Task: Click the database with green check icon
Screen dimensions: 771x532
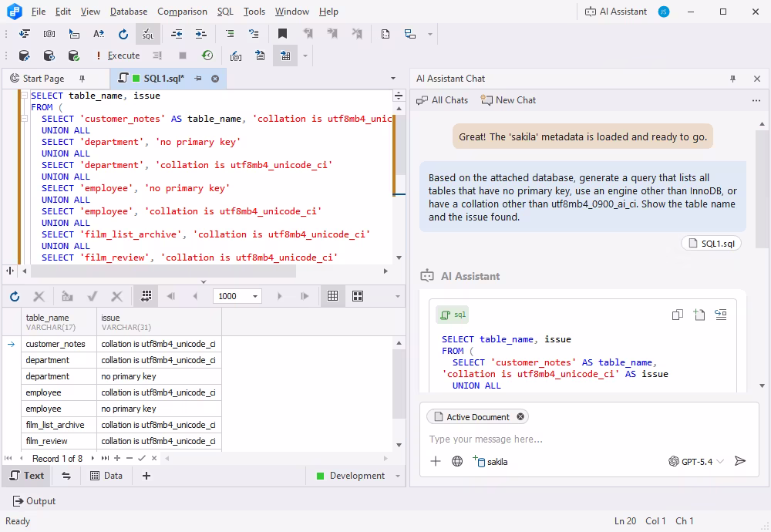Action: tap(73, 56)
